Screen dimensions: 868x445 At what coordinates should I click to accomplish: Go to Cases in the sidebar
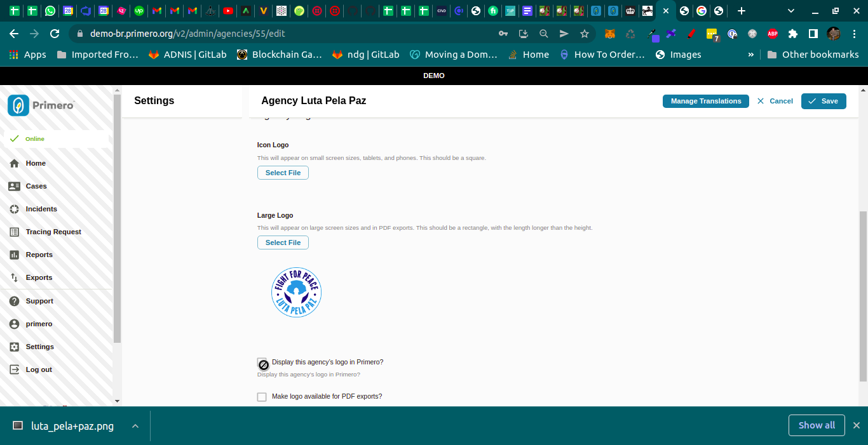click(36, 186)
